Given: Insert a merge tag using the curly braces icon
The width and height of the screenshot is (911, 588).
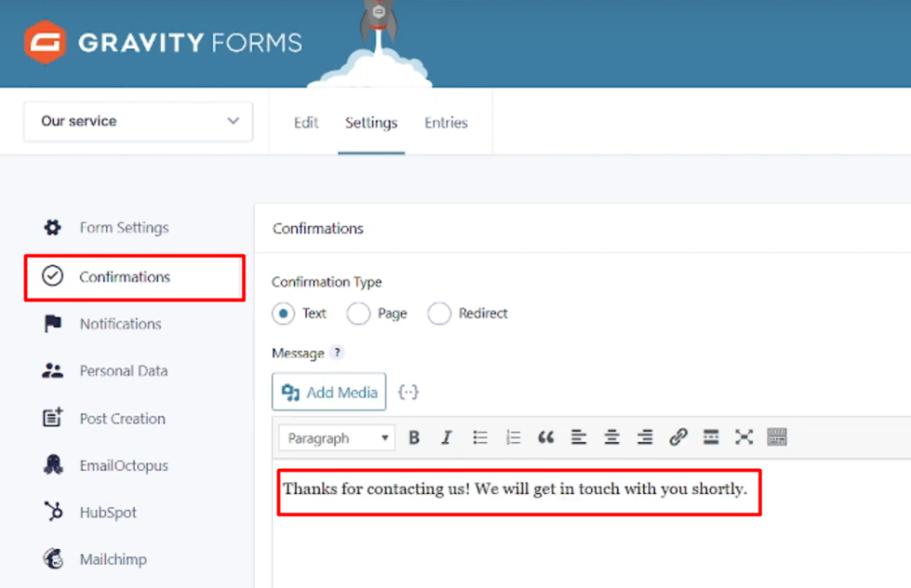Looking at the screenshot, I should click(x=409, y=391).
